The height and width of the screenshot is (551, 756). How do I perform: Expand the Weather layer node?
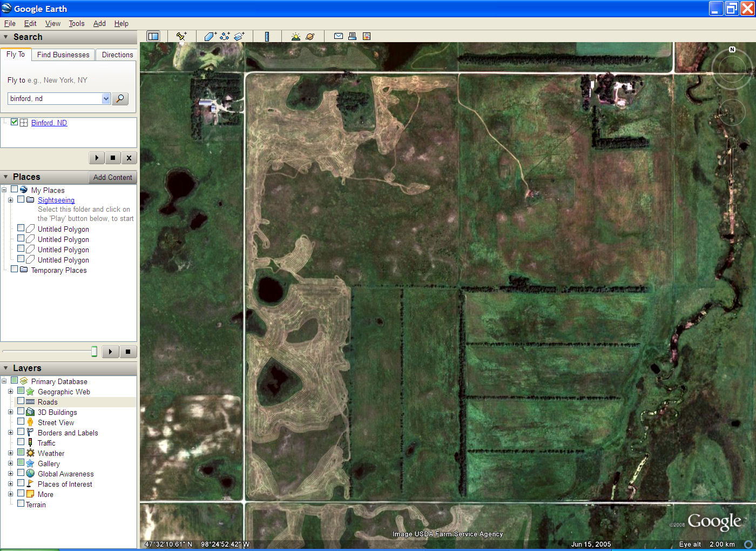pos(10,453)
